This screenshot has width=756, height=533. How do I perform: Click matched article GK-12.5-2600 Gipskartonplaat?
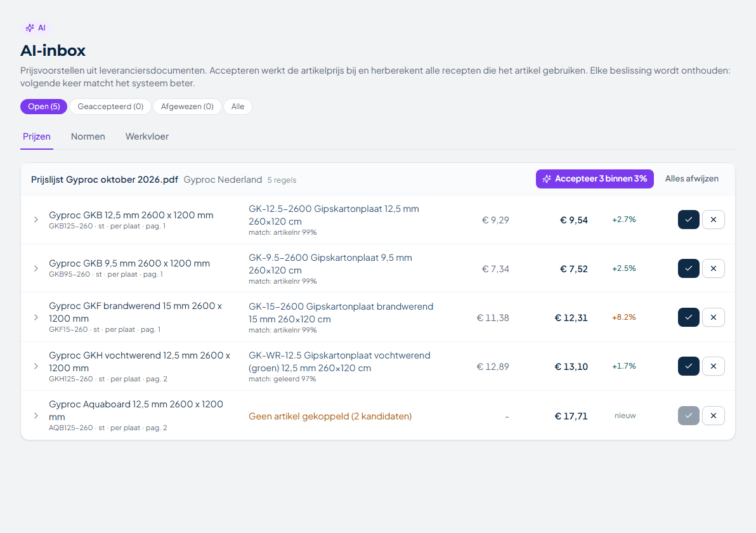click(334, 215)
